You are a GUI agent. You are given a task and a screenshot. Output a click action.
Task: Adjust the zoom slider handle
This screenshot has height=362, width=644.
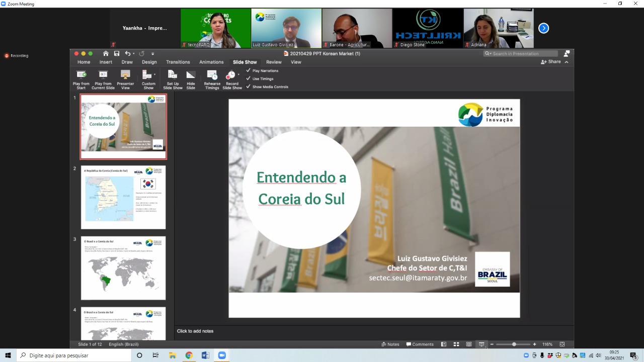point(514,344)
